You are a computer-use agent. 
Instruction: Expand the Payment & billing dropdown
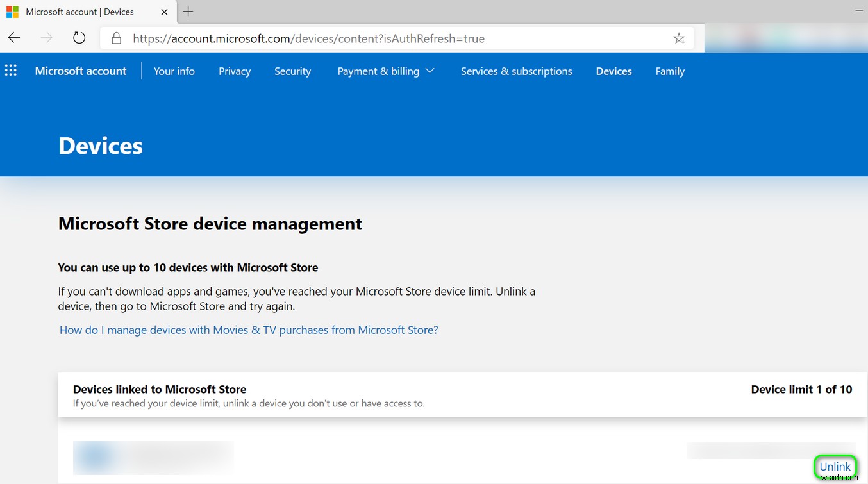(378, 71)
